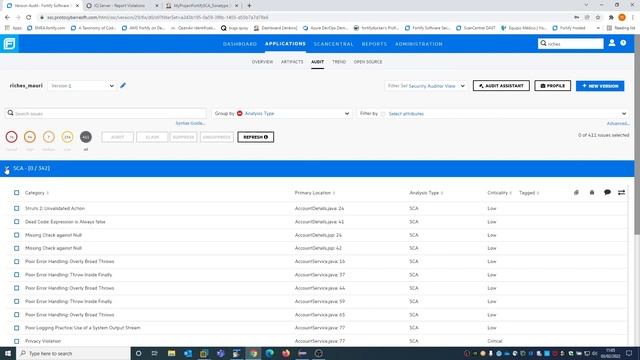Image resolution: width=640 pixels, height=360 pixels.
Task: Click the browser reload icon
Action: (x=29, y=18)
